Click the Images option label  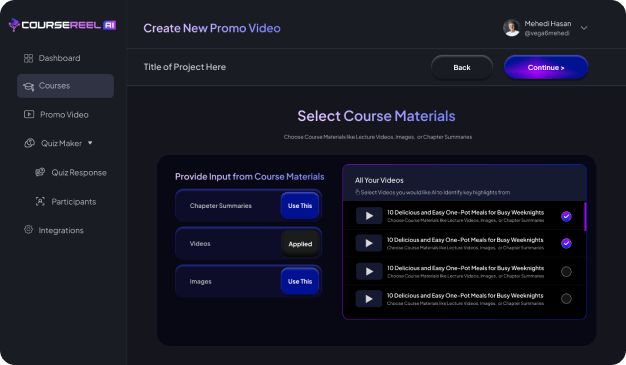[x=200, y=282]
